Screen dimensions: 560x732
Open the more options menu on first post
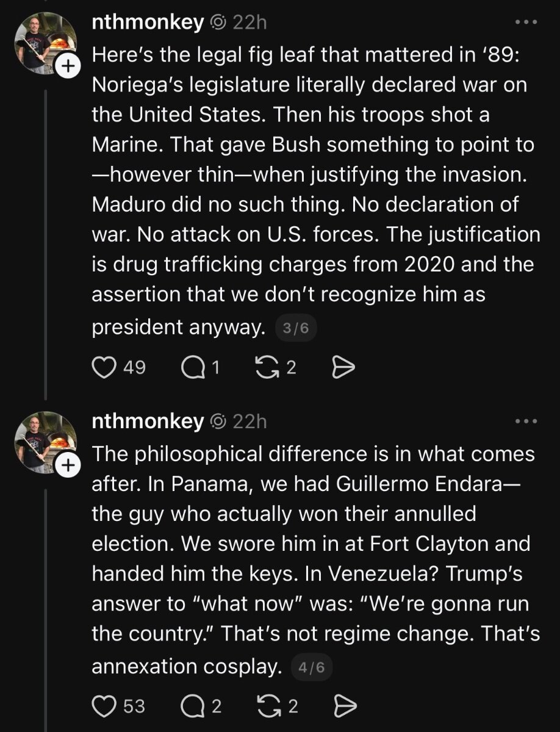pos(526,23)
